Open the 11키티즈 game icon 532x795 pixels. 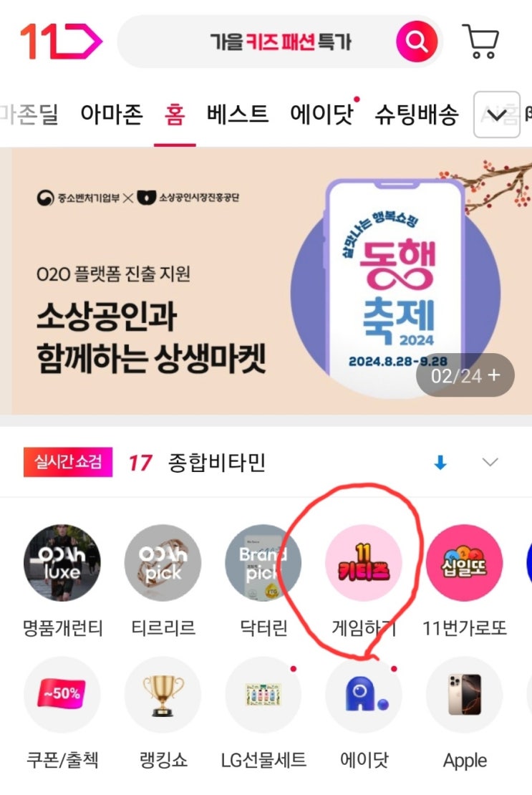(363, 563)
